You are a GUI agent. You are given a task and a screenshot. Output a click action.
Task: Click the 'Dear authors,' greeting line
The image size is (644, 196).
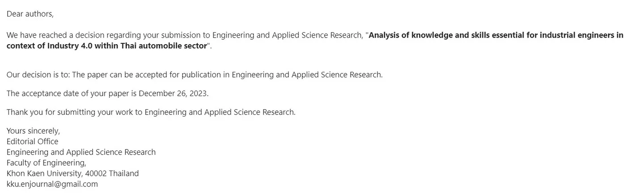(x=30, y=14)
